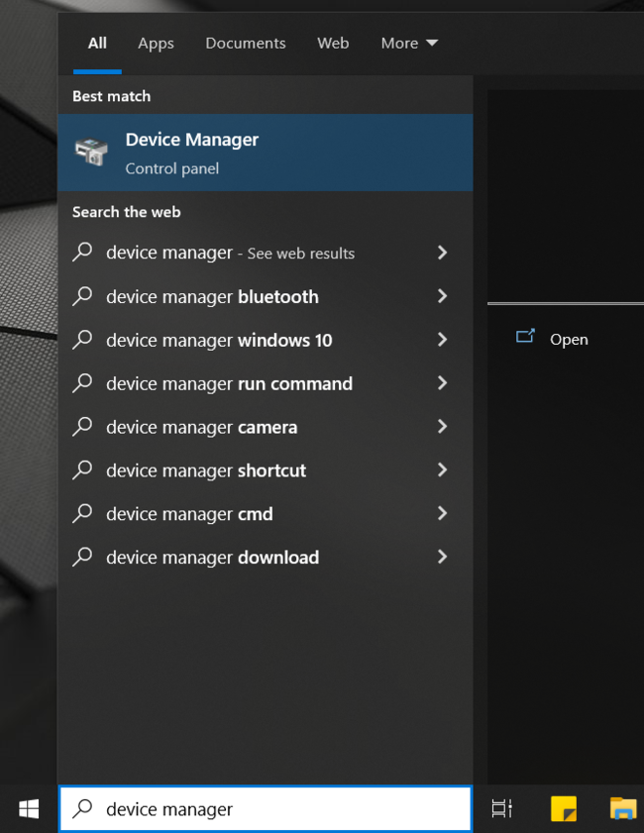Launch Sticky Notes from the taskbar
Image resolution: width=644 pixels, height=833 pixels.
(563, 809)
